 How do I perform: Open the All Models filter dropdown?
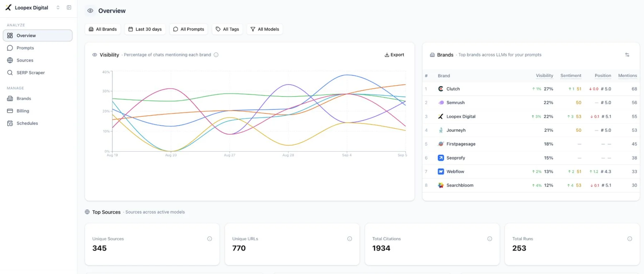click(x=265, y=29)
